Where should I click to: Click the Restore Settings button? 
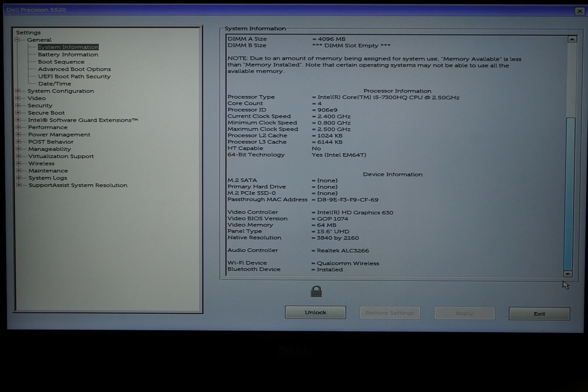[390, 313]
